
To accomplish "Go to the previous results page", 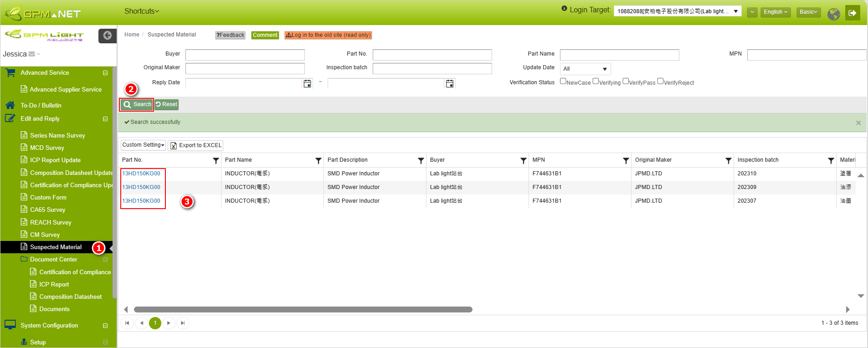I will point(141,323).
